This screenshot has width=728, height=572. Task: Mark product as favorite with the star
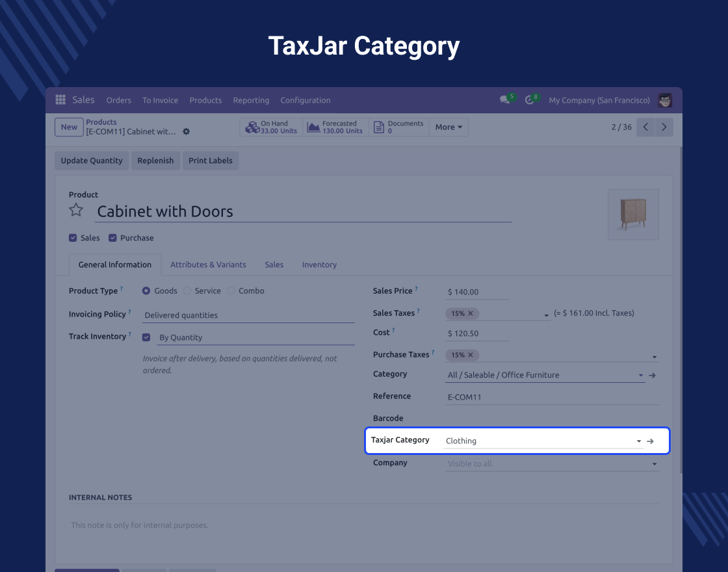point(76,211)
